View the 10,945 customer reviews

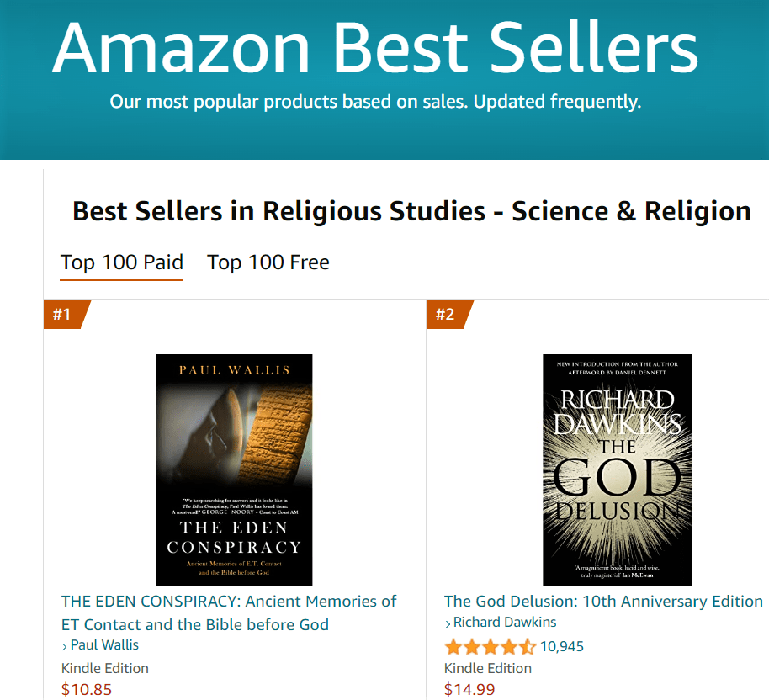(x=562, y=647)
